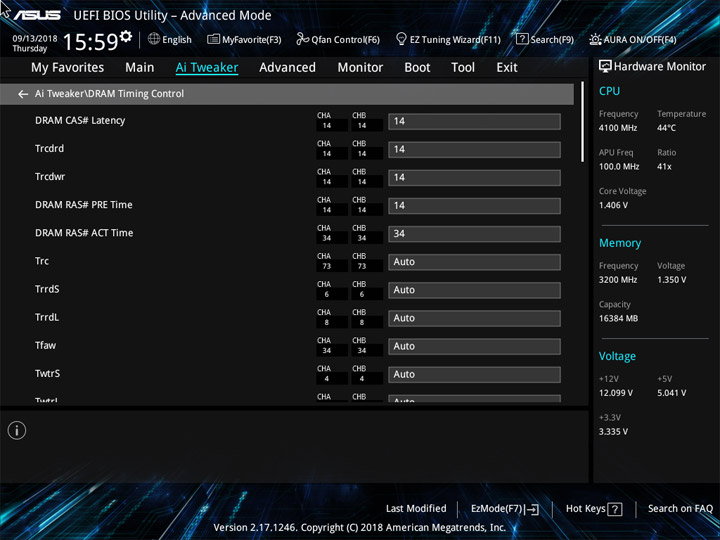Launch Qfan Control(F6)
Screen dimensions: 720x540
[345, 40]
